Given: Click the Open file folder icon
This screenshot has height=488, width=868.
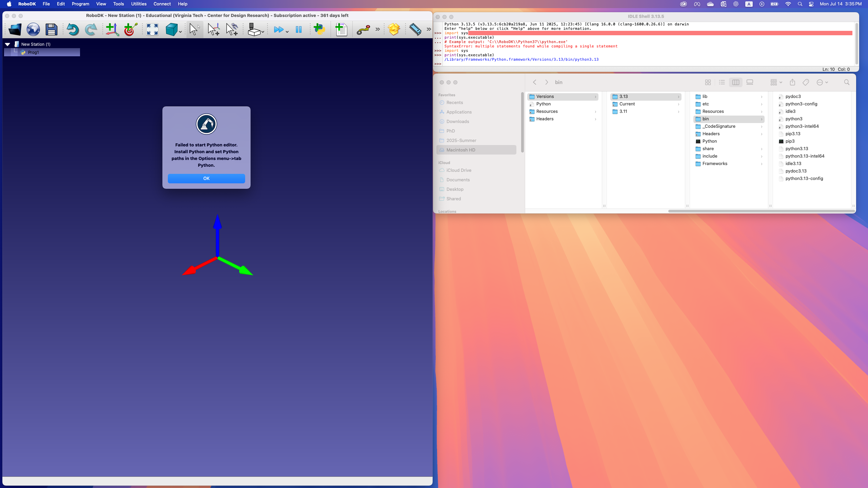Looking at the screenshot, I should pos(15,30).
